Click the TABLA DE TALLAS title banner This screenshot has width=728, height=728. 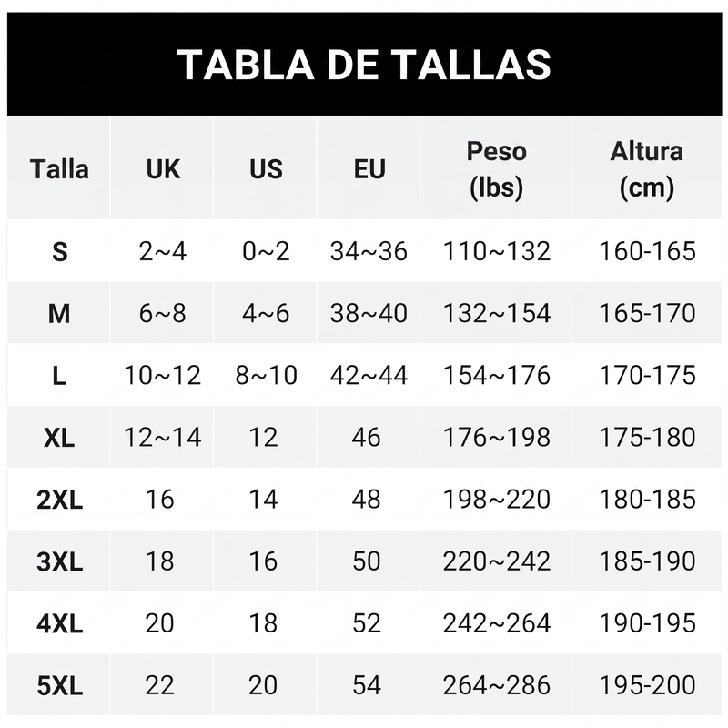click(x=365, y=64)
